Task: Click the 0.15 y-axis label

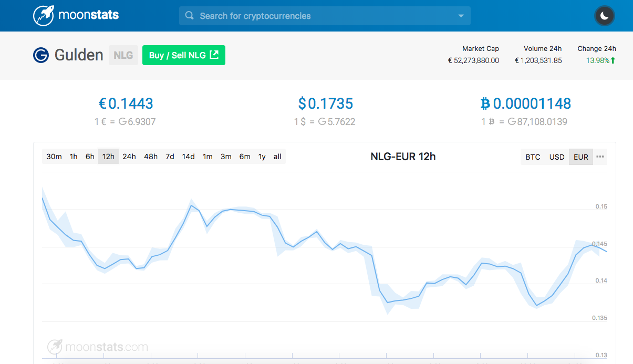Action: [601, 206]
